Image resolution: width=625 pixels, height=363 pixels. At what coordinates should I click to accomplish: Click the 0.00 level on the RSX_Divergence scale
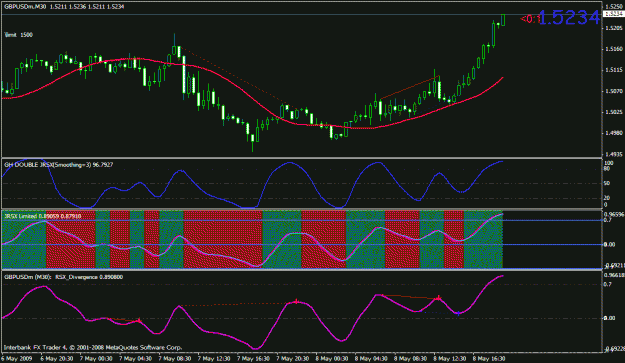click(609, 318)
